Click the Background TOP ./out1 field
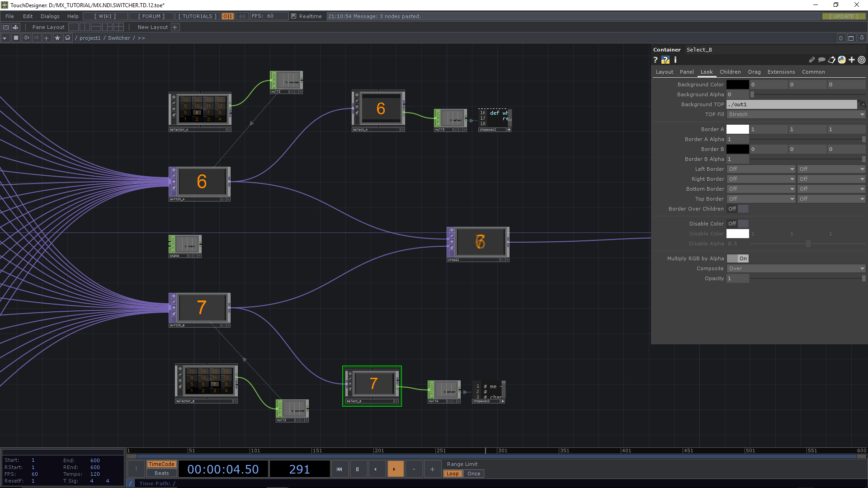Viewport: 868px width, 488px height. click(x=792, y=104)
